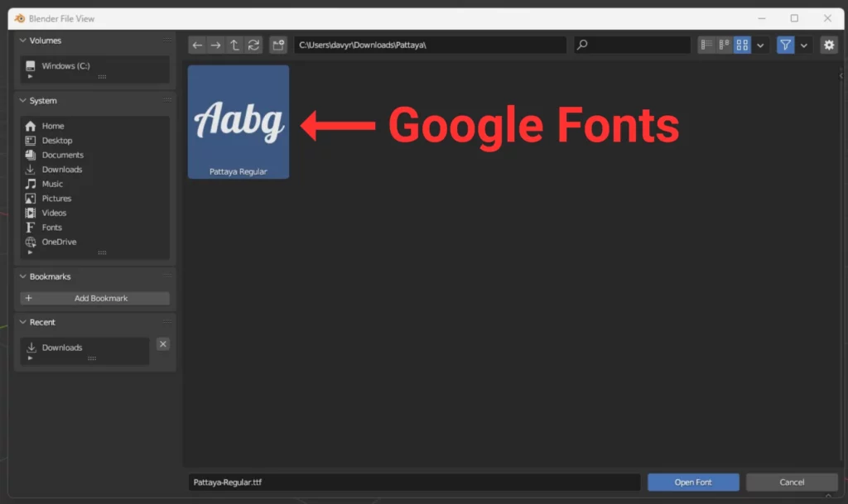This screenshot has width=848, height=504.
Task: Go to the Music folder
Action: pyautogui.click(x=94, y=185)
